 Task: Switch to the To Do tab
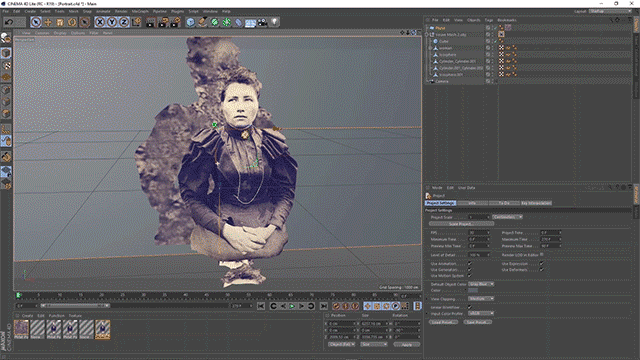[504, 203]
